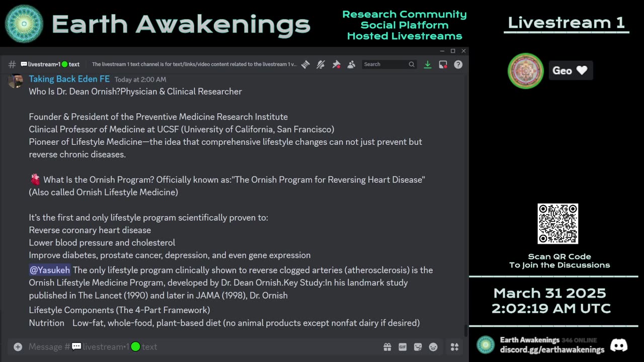Click the Discord logo icon

(619, 345)
